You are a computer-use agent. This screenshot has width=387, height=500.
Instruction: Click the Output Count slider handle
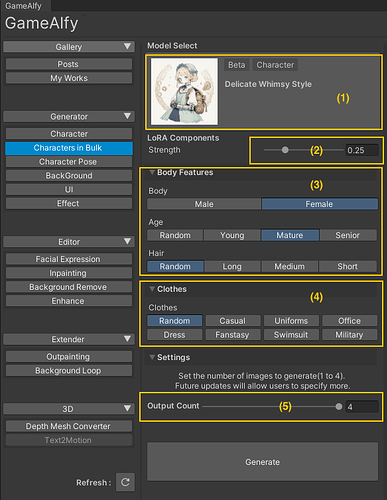coord(339,406)
